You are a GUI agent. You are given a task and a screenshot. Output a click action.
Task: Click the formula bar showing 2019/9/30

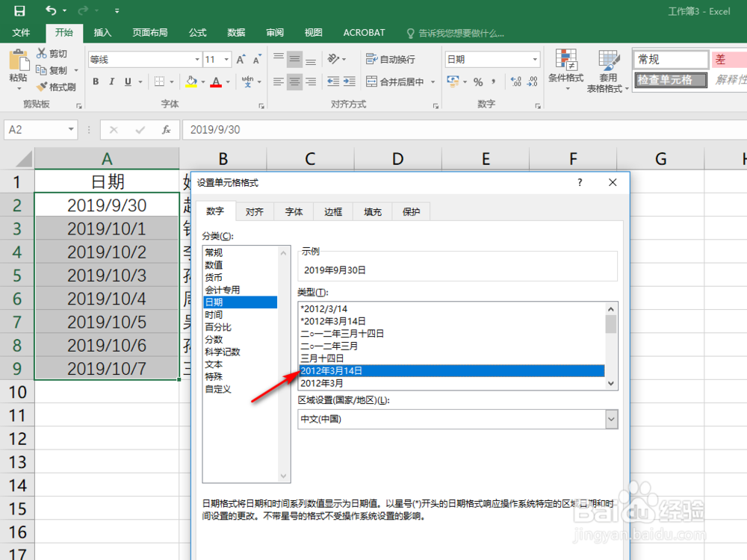(465, 129)
